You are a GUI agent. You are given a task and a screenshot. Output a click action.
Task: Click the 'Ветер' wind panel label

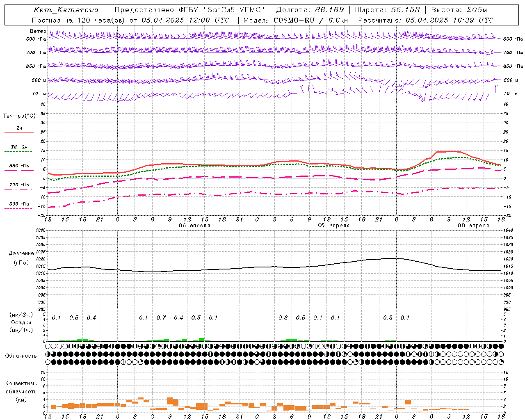(x=38, y=31)
